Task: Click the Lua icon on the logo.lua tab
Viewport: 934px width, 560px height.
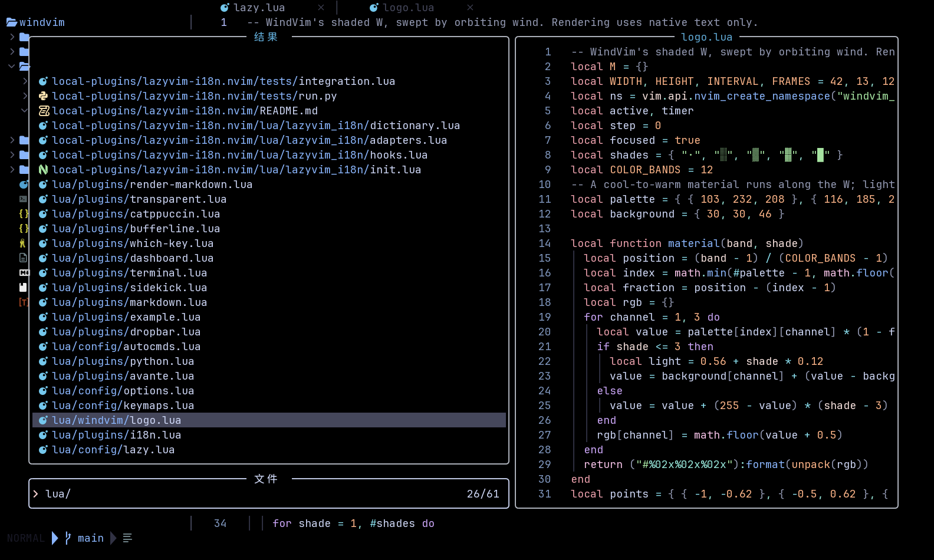Action: pyautogui.click(x=374, y=8)
